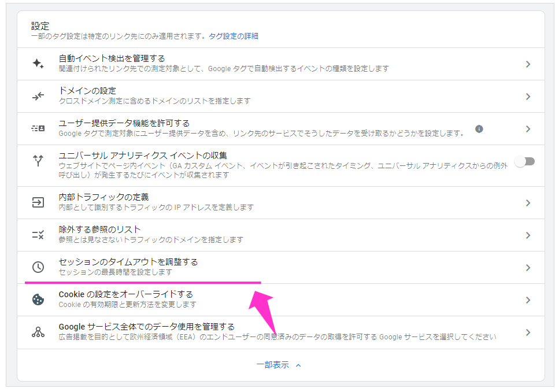Click the 設定 heading
This screenshot has width=559, height=392.
point(40,25)
